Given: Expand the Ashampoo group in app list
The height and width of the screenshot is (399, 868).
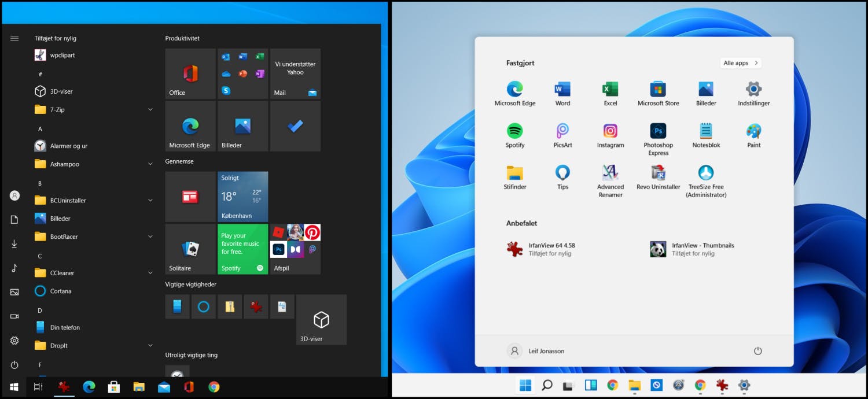Looking at the screenshot, I should 150,164.
